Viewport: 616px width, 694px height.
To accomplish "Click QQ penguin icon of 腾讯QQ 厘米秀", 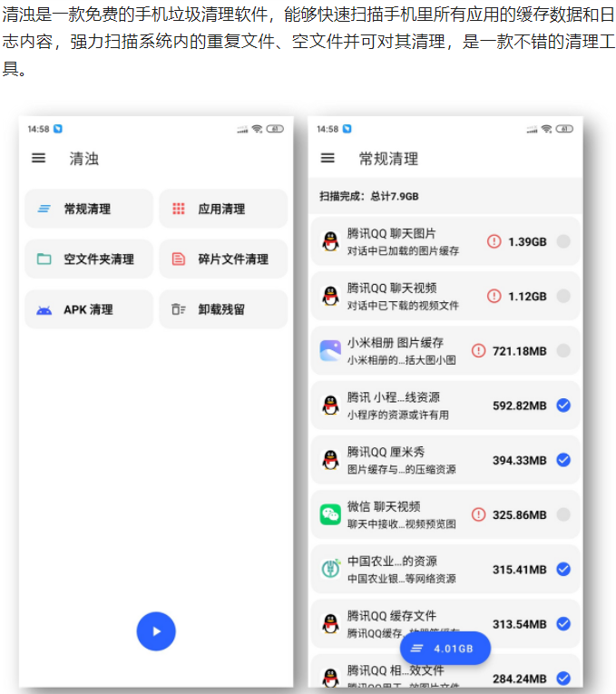I will click(330, 460).
